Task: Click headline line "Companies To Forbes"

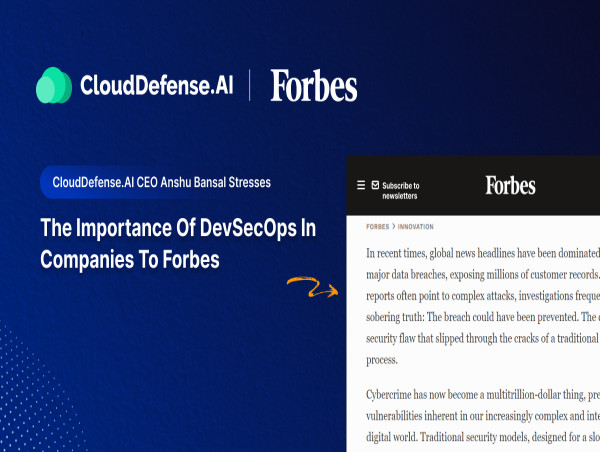Action: click(130, 259)
